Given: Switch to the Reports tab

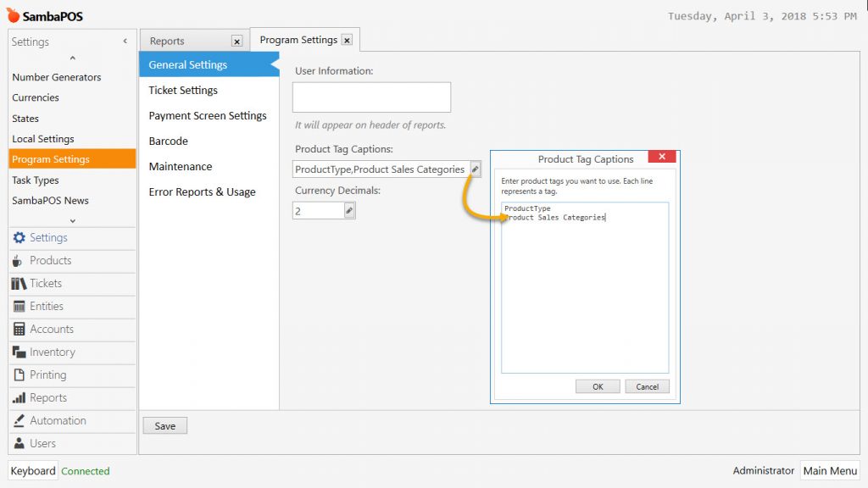Looking at the screenshot, I should (167, 41).
